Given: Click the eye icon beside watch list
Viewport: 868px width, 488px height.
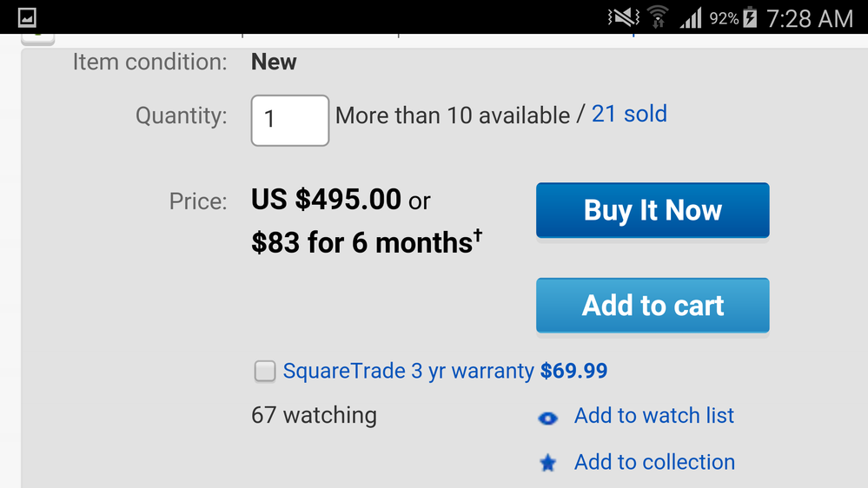Looking at the screenshot, I should pos(548,419).
